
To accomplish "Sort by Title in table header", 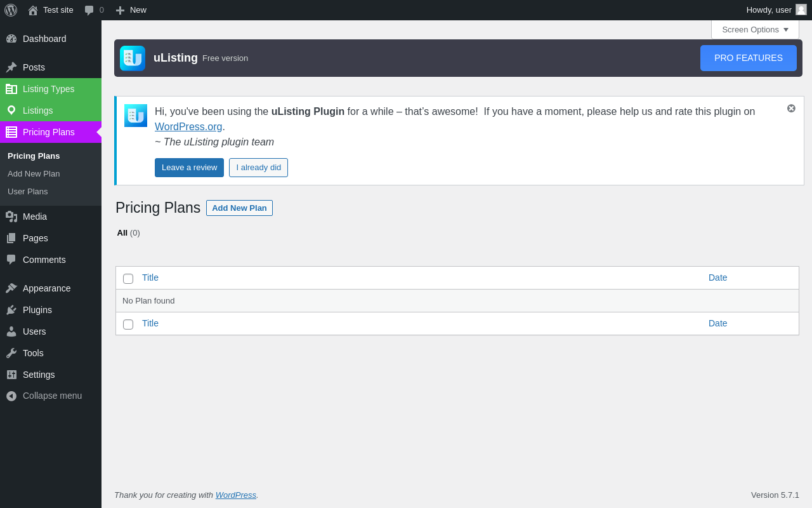I will [150, 277].
